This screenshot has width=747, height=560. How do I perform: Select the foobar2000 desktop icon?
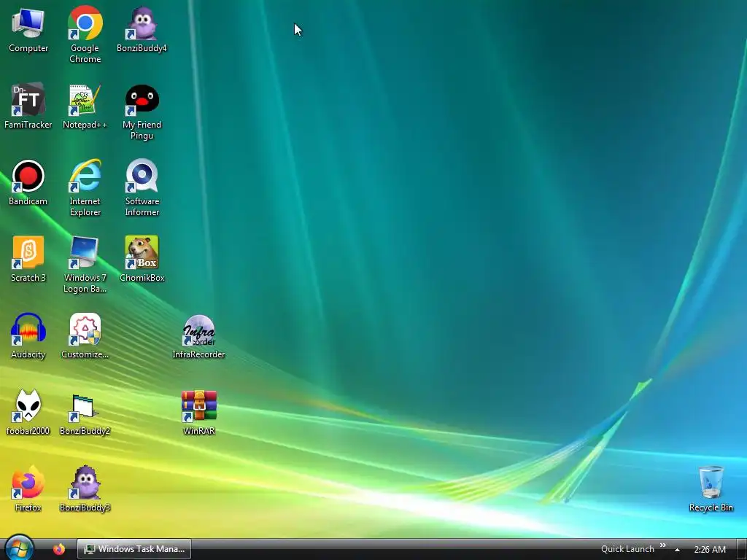click(x=28, y=413)
